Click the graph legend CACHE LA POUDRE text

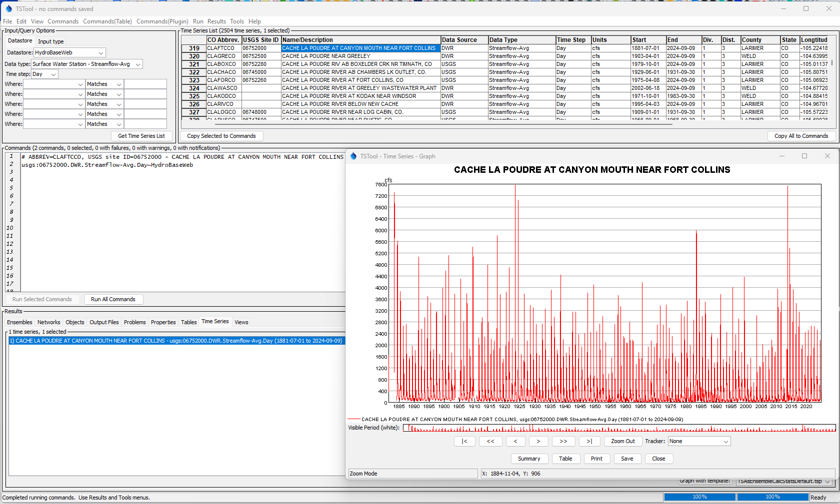(x=522, y=420)
